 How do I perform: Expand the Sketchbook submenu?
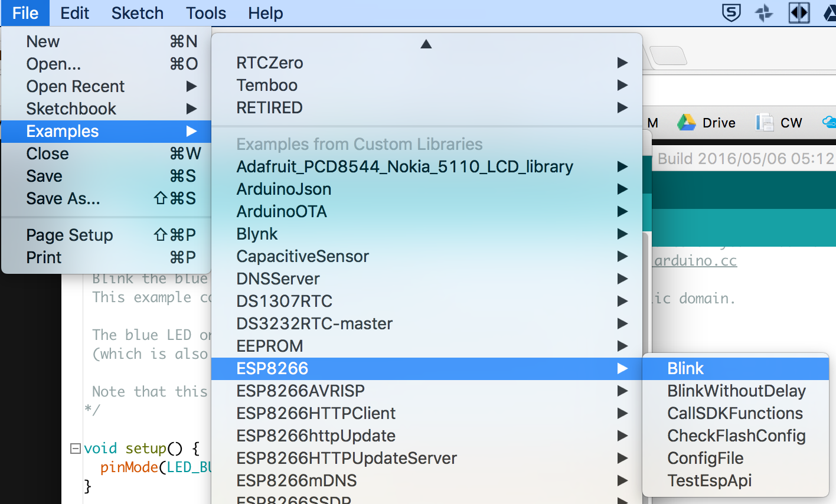106,109
